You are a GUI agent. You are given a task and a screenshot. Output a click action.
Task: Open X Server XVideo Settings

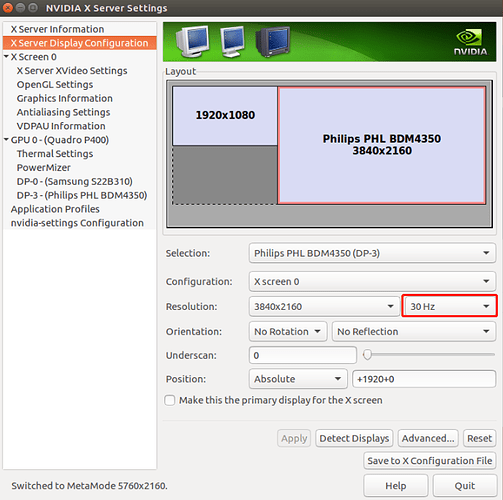72,71
